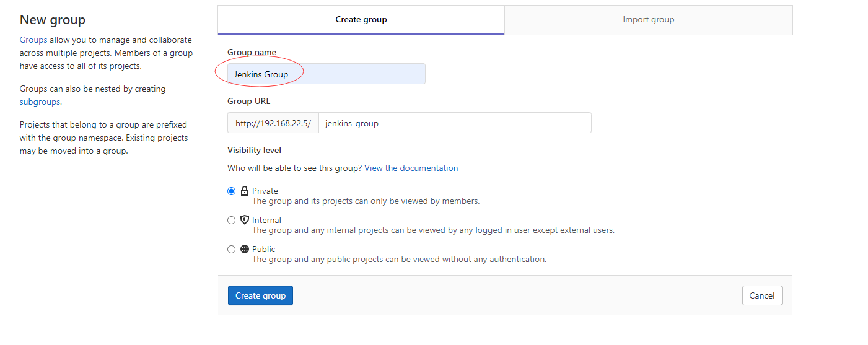Viewport: 868px width, 345px height.
Task: Switch to the Import group tab
Action: 649,20
